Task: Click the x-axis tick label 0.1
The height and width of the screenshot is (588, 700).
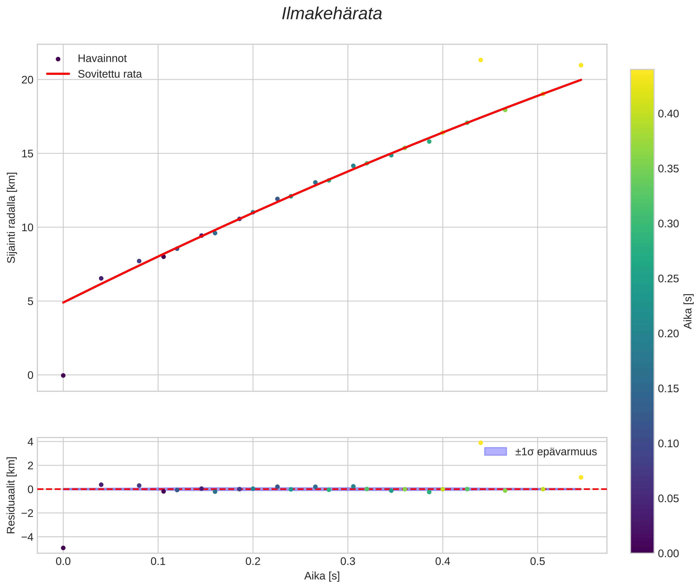Action: point(158,561)
